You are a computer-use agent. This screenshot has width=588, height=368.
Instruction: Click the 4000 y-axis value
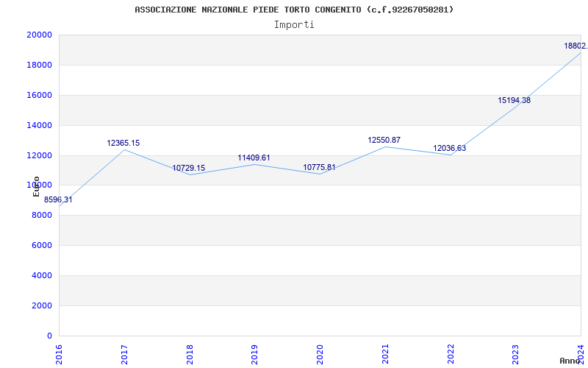click(x=42, y=276)
